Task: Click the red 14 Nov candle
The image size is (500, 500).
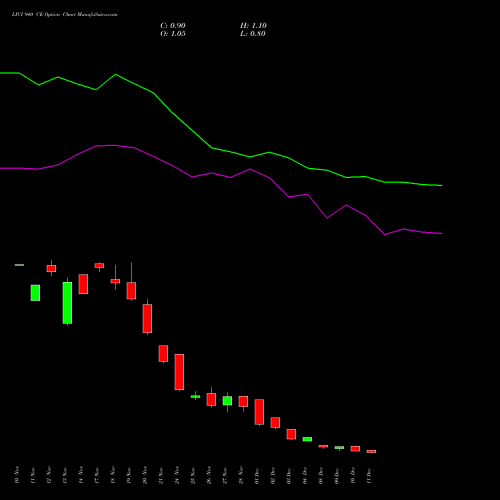Action: pos(83,284)
